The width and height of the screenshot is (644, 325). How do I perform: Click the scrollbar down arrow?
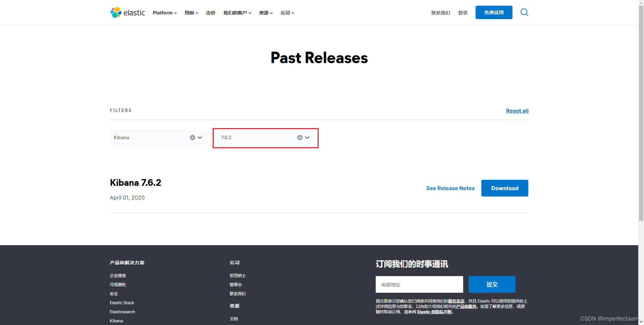click(x=641, y=322)
